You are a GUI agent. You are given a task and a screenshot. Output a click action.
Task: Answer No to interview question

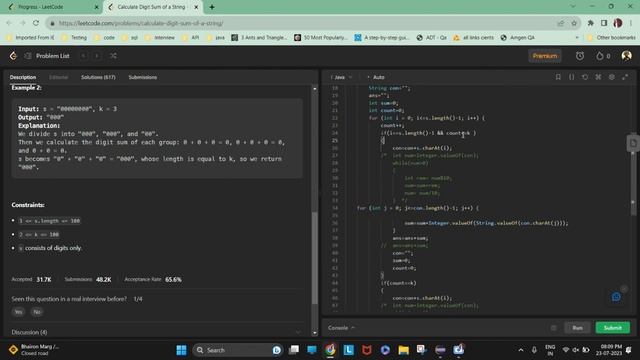[x=37, y=312]
